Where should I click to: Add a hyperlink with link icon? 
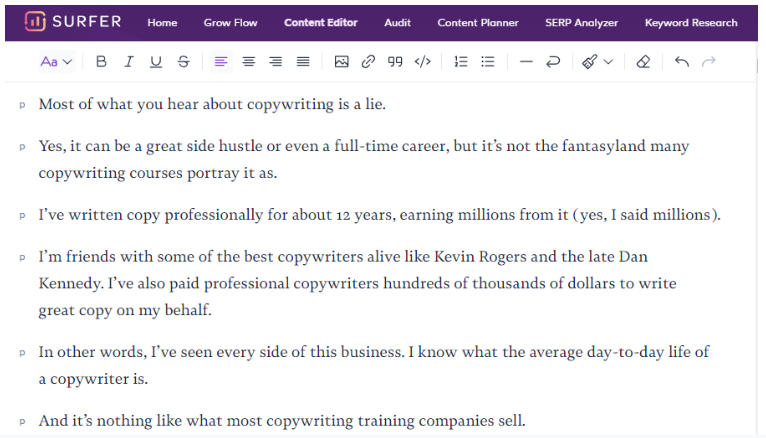(x=368, y=62)
